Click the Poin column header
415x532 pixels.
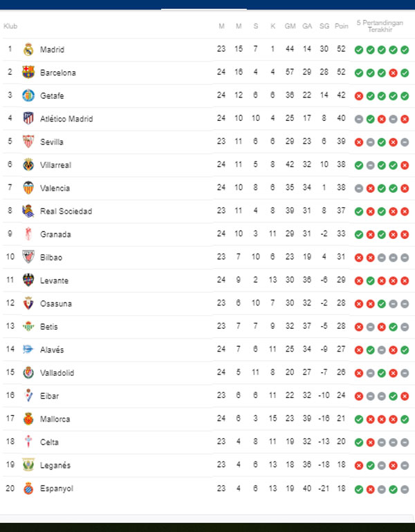click(x=342, y=26)
